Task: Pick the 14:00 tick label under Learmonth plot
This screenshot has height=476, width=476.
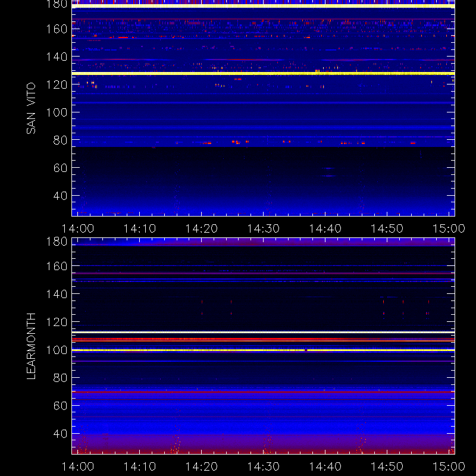Action: pos(78,466)
